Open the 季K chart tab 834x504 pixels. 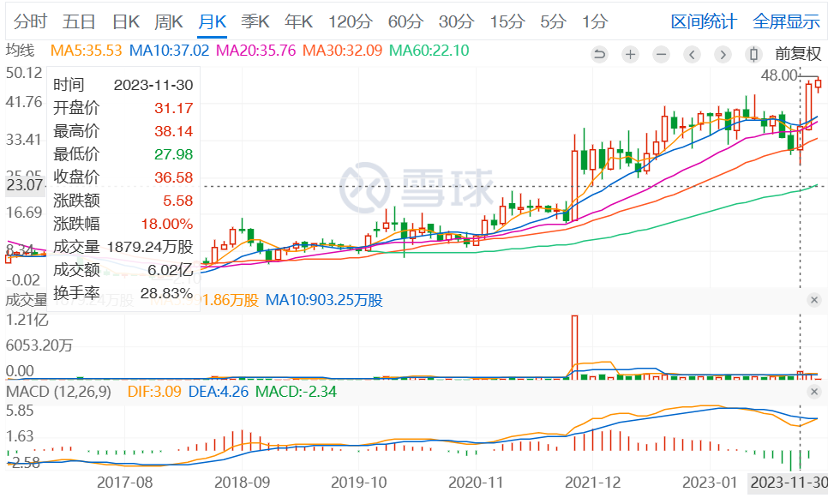255,21
